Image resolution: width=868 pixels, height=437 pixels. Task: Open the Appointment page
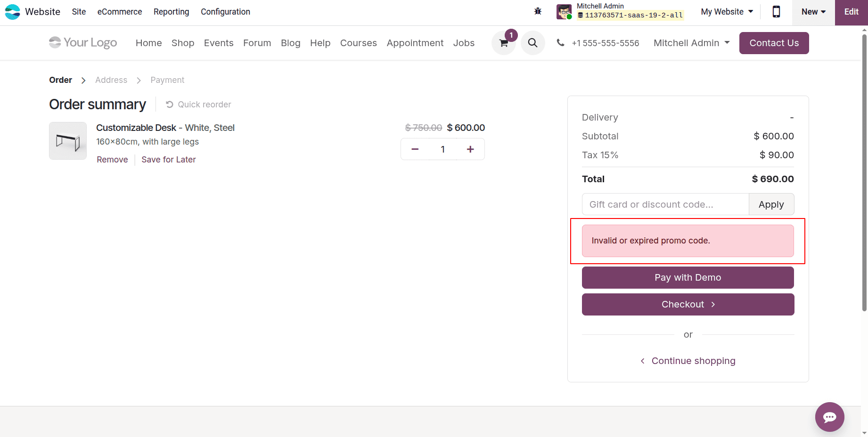(x=415, y=43)
